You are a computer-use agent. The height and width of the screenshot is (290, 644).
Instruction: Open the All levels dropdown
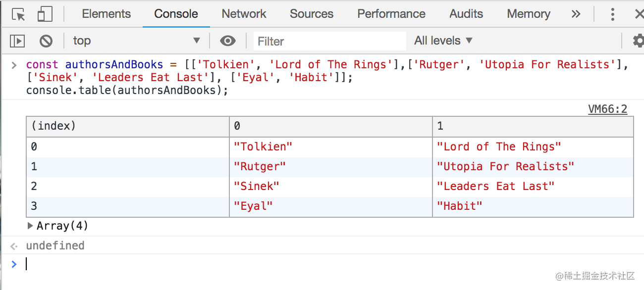click(x=443, y=41)
